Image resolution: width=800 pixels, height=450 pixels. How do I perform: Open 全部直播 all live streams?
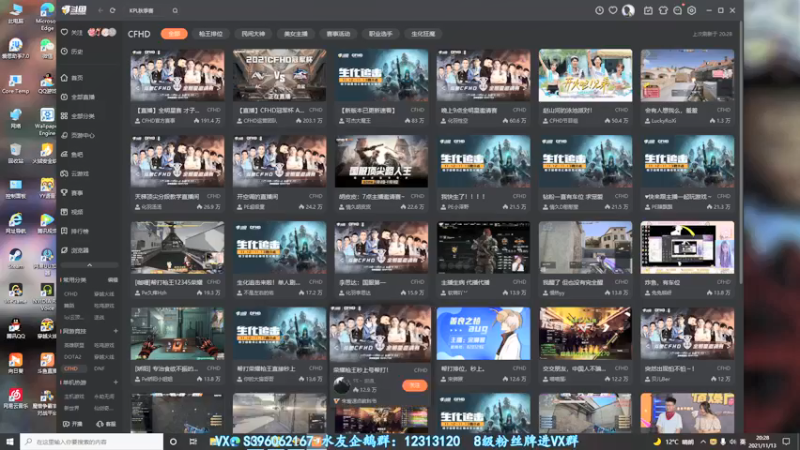click(x=78, y=97)
